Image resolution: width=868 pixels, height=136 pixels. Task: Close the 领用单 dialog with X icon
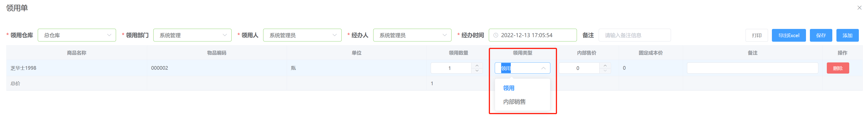click(x=859, y=8)
